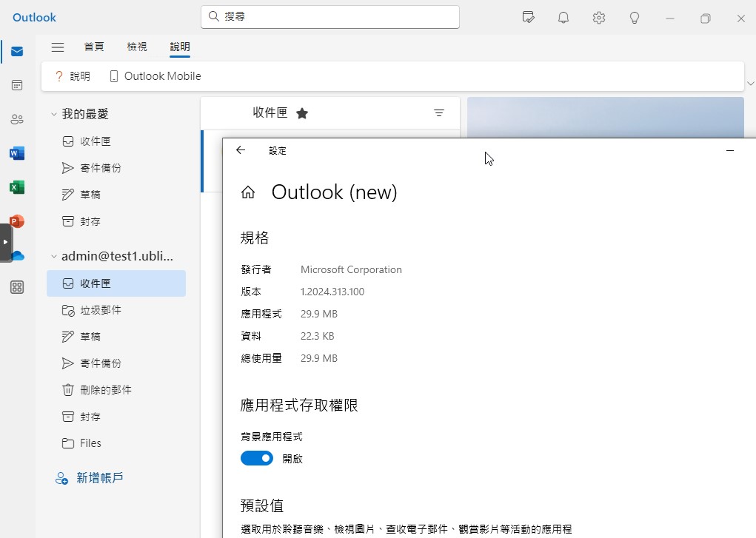
Task: Open Calendar from the left app rail
Action: click(17, 85)
